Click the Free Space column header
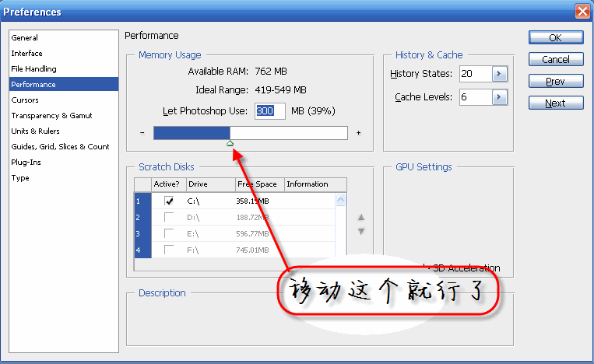Viewport: 594px width, 364px height. [x=260, y=184]
